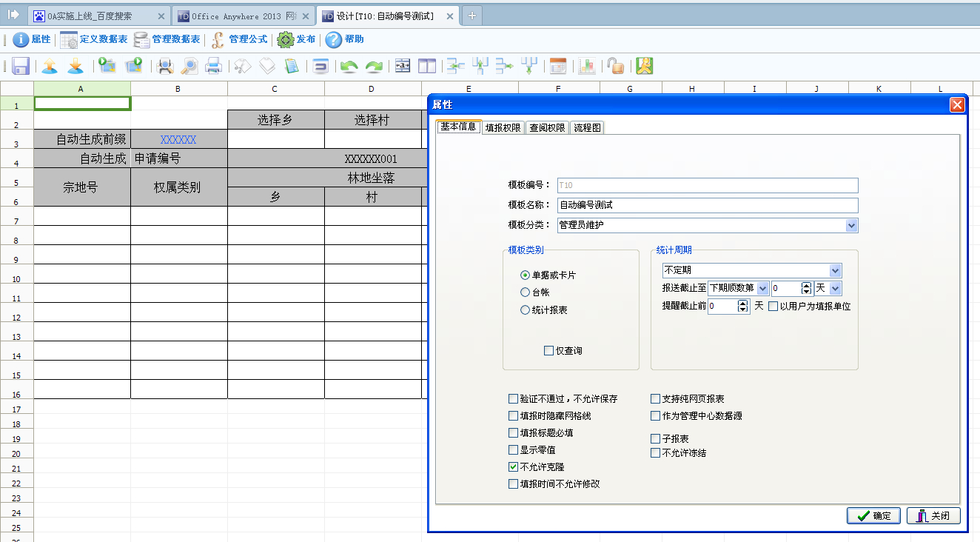Switch to 填报权限 tab
Viewport: 980px width, 542px height.
point(503,127)
